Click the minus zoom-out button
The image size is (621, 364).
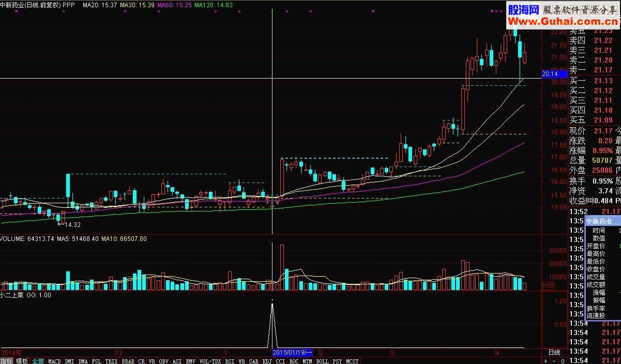click(554, 361)
